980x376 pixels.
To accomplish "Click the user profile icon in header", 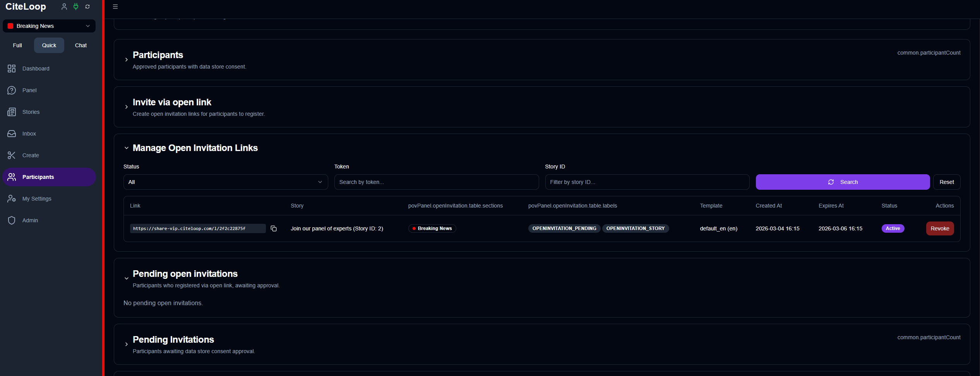I will [64, 7].
